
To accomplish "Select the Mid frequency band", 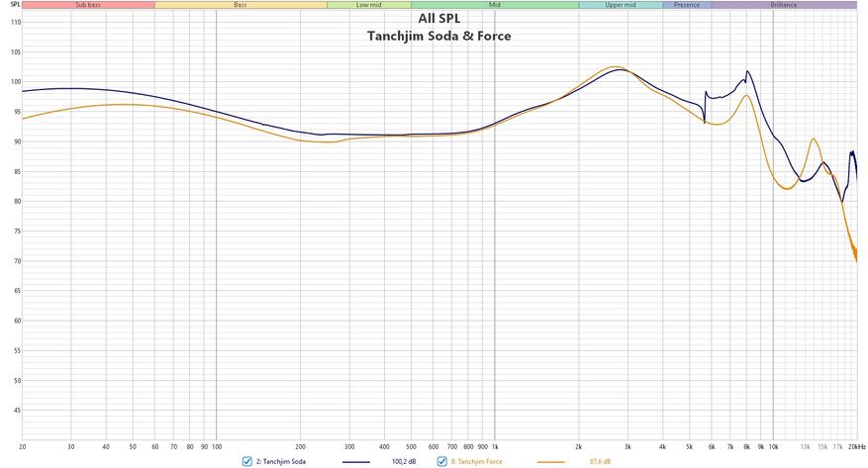I will coord(495,5).
